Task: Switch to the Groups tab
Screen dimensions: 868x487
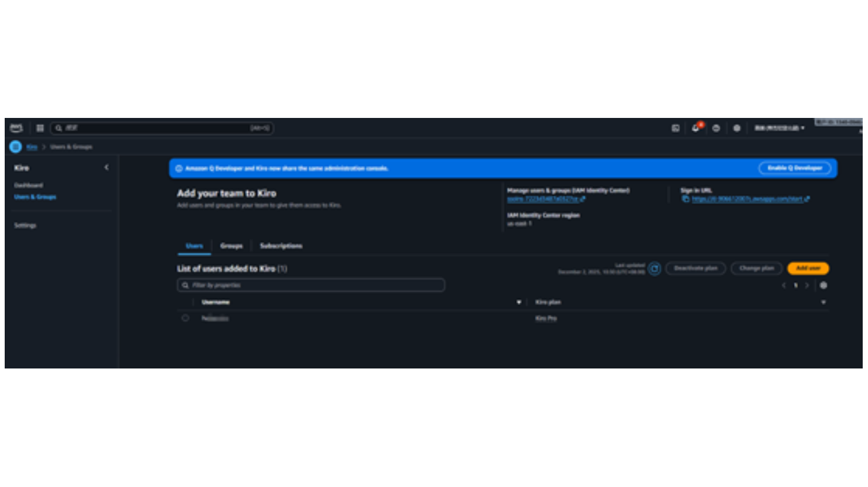Action: [231, 246]
